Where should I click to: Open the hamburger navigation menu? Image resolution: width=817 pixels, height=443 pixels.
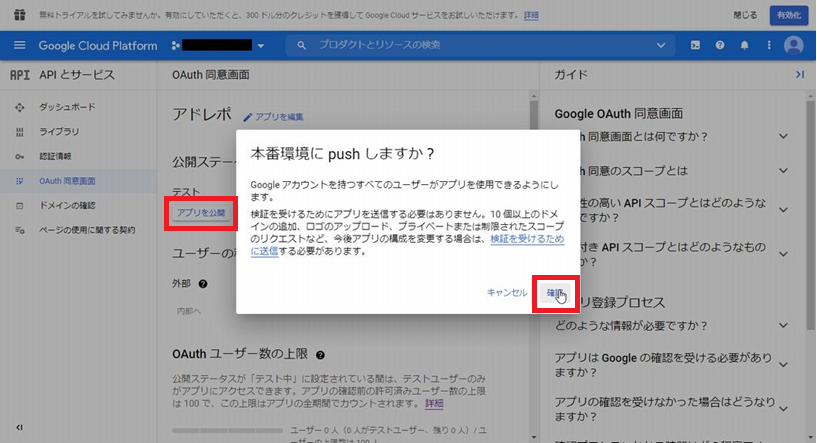[x=19, y=45]
